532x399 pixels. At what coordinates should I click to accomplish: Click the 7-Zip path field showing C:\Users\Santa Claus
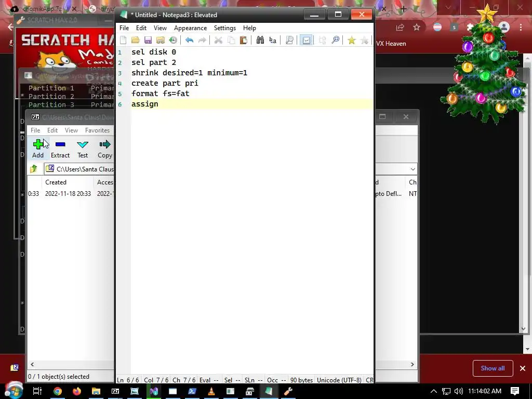(x=79, y=169)
